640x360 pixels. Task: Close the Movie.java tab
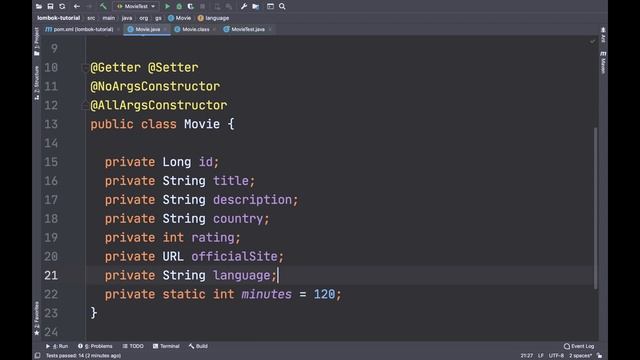tap(165, 29)
